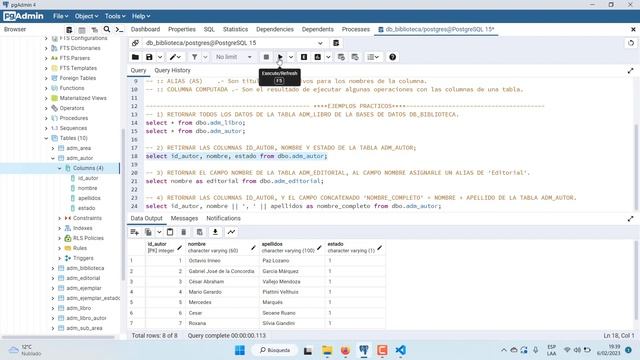The image size is (640, 360).
Task: Expand the adm_area table node
Action: [53, 148]
